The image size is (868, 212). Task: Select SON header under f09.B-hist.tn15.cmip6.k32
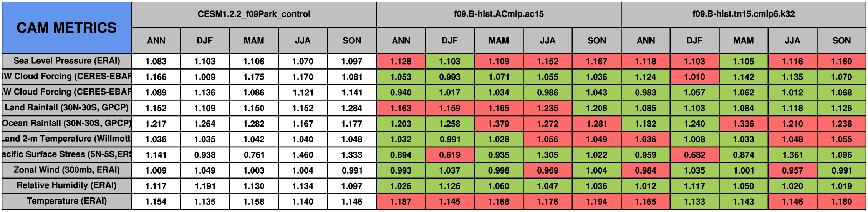[x=841, y=41]
